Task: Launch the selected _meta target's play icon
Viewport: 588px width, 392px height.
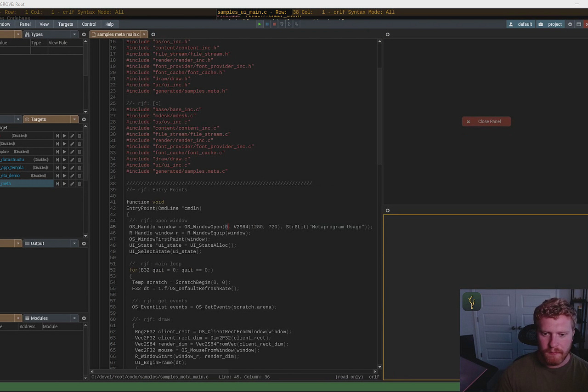Action: pos(64,183)
